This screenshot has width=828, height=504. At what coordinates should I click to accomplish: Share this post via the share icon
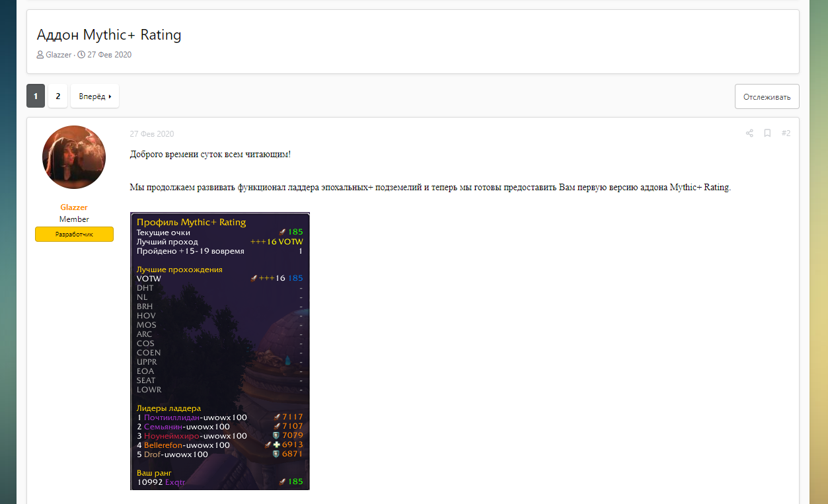[749, 133]
